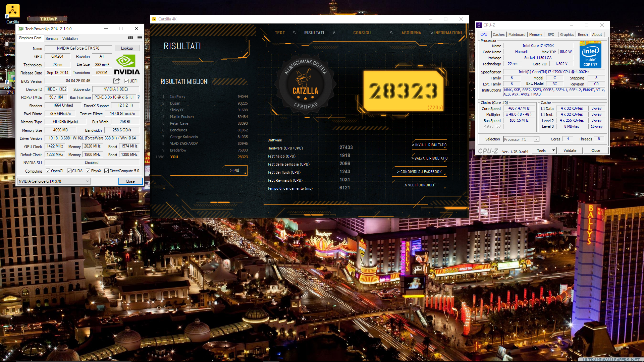Click the Close button in CPU-Z
Screen dimensions: 644x362
596,150
